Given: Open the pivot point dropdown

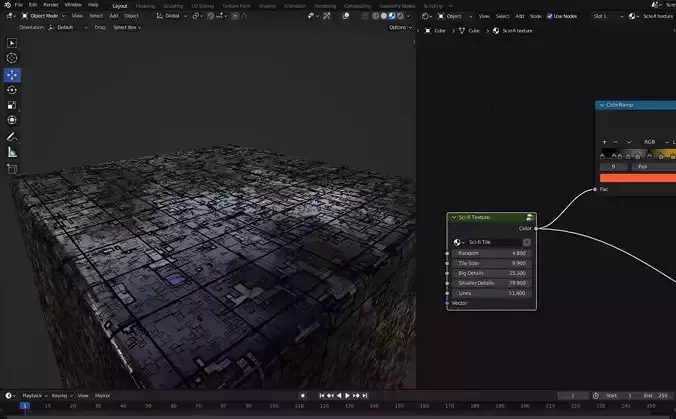Looking at the screenshot, I should pyautogui.click(x=197, y=16).
